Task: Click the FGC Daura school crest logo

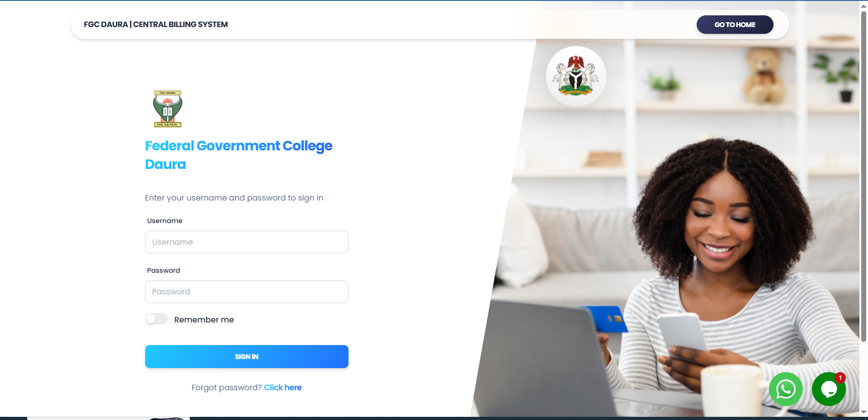Action: [168, 109]
